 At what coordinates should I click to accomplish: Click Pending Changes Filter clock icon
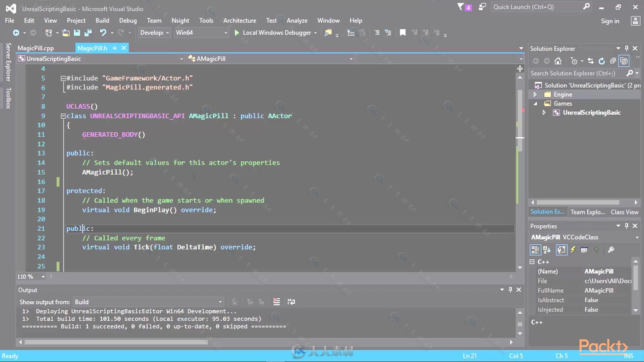point(574,61)
